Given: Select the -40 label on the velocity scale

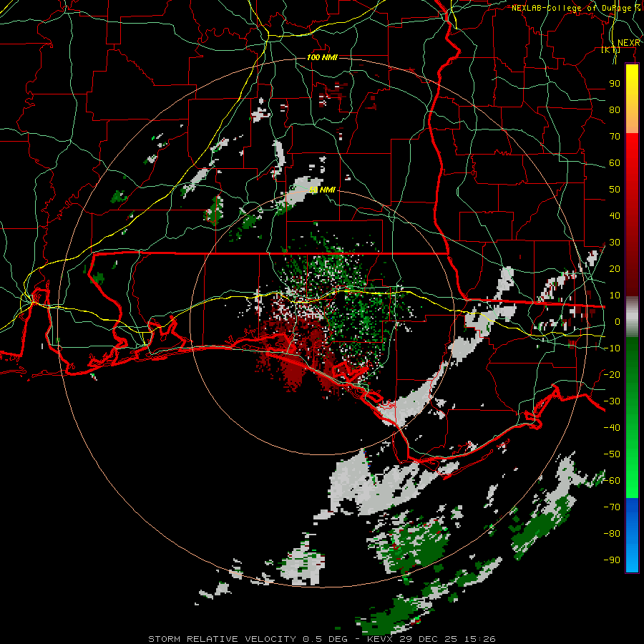Looking at the screenshot, I should [x=612, y=428].
